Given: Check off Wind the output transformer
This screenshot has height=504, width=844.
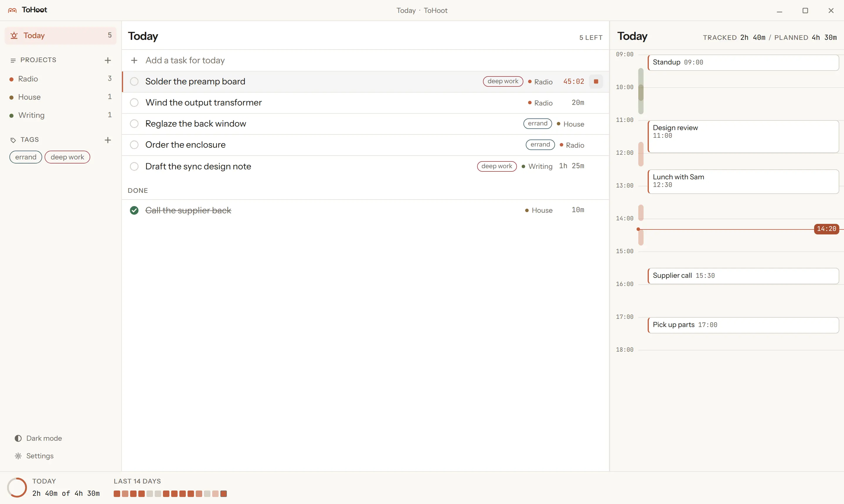Looking at the screenshot, I should pyautogui.click(x=134, y=103).
